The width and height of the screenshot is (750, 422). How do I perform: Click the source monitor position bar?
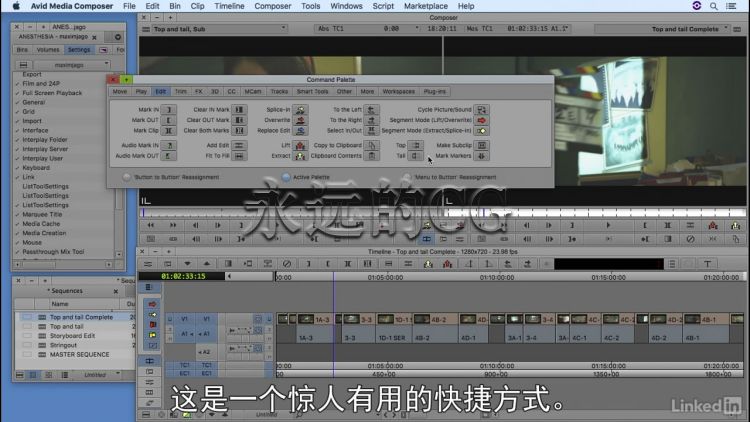tap(290, 212)
